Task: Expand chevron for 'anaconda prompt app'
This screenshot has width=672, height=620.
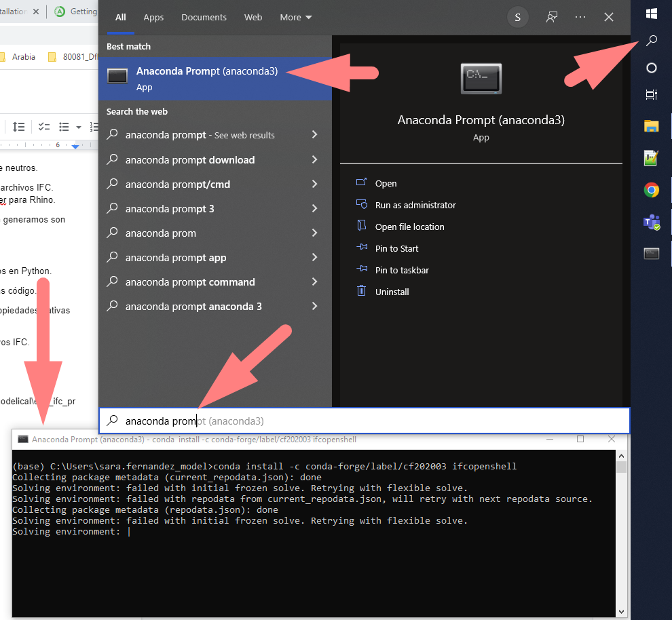Action: (x=314, y=257)
